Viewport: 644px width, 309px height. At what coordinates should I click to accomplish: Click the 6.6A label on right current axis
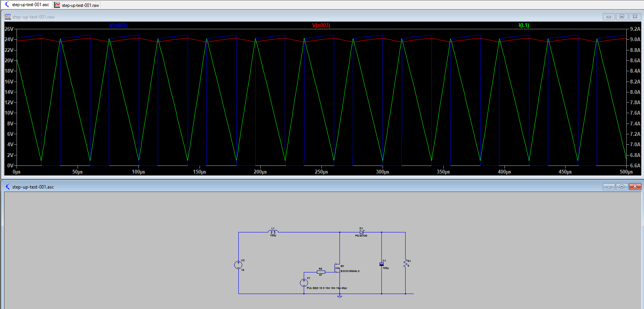(x=635, y=165)
